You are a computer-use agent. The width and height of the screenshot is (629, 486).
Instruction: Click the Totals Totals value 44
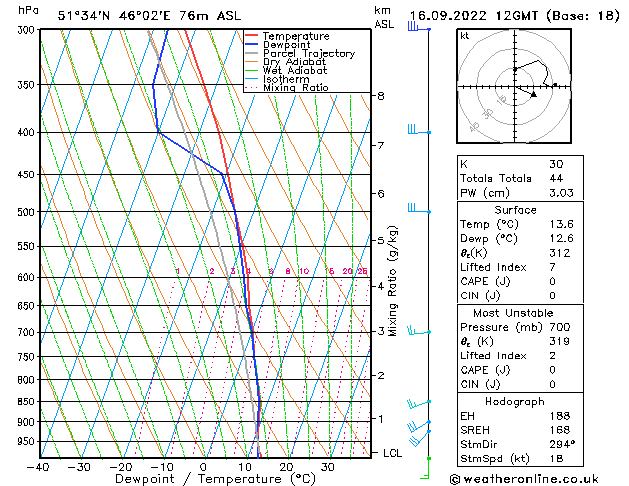point(556,178)
